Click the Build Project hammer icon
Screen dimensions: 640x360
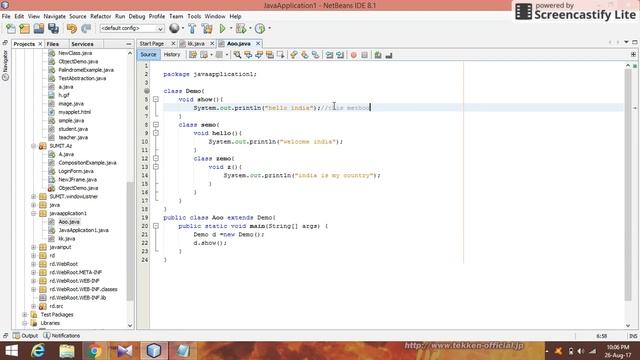point(192,29)
